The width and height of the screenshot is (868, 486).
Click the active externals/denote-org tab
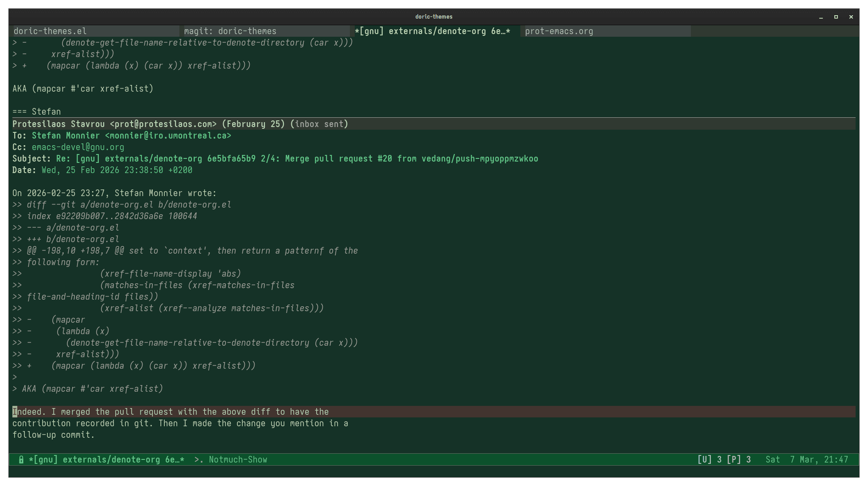432,31
